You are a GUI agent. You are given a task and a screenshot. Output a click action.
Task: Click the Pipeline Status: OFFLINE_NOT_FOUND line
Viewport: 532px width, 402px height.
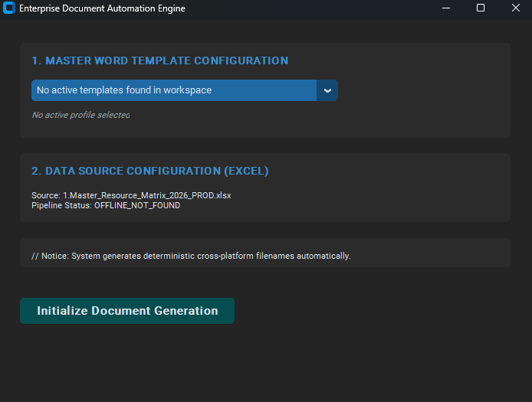[106, 205]
